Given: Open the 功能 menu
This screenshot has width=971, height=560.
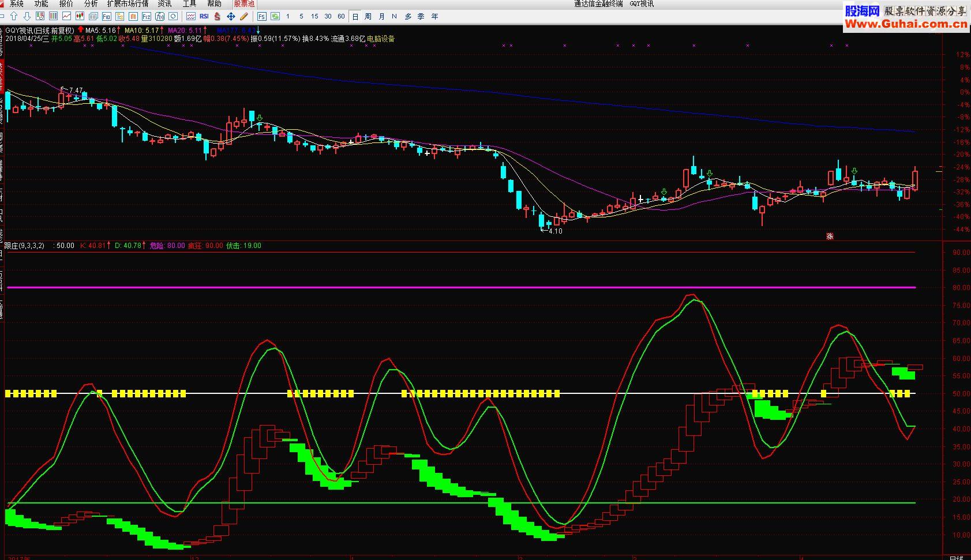Looking at the screenshot, I should coord(42,4).
